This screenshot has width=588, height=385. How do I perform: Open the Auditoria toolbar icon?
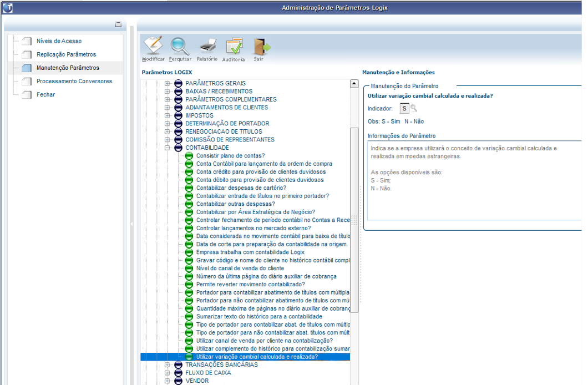(235, 46)
